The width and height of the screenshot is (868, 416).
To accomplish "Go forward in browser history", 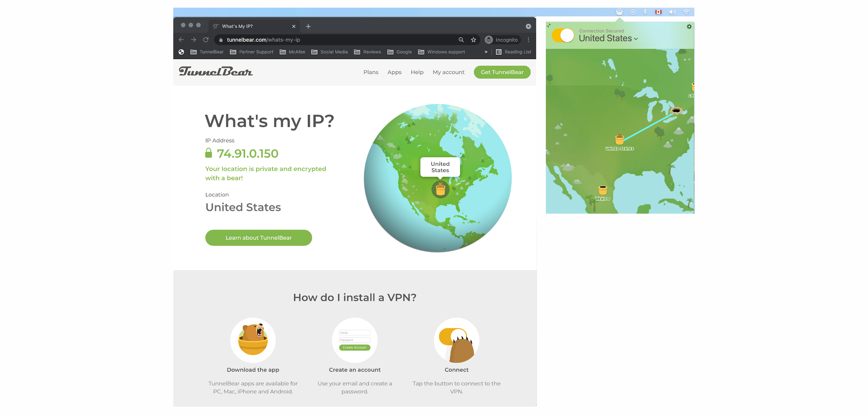I will [x=193, y=40].
